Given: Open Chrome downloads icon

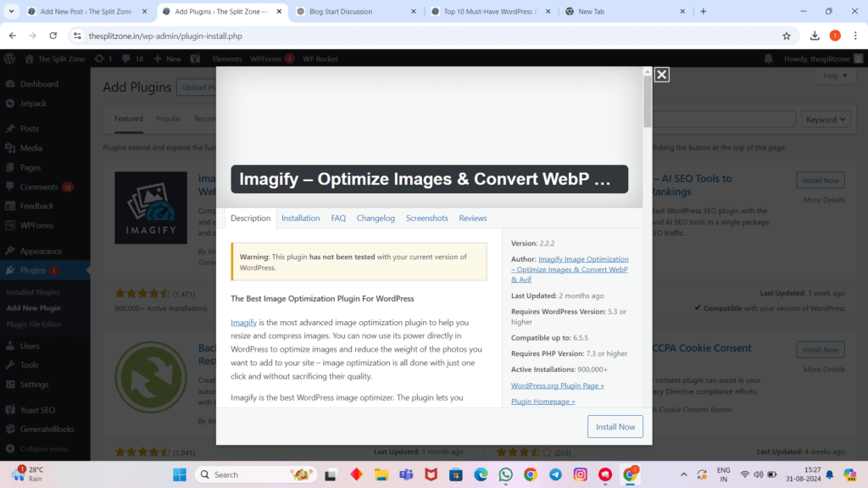Looking at the screenshot, I should pos(815,36).
